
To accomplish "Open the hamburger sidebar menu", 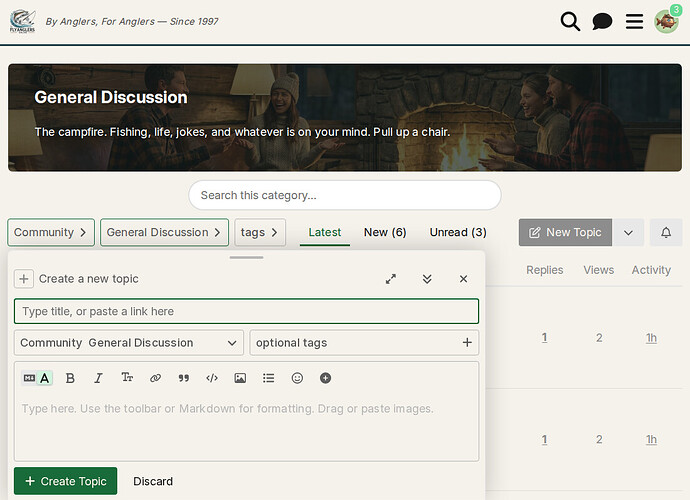I will (634, 21).
